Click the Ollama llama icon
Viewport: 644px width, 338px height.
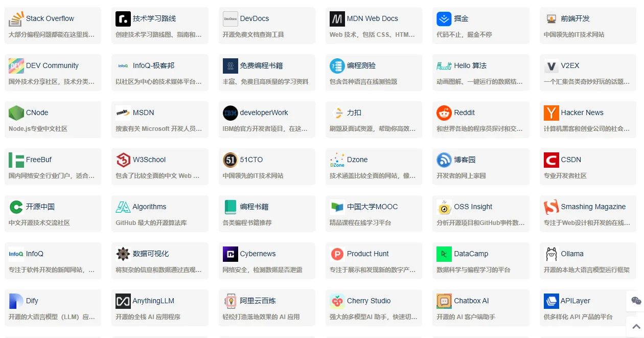tap(551, 254)
